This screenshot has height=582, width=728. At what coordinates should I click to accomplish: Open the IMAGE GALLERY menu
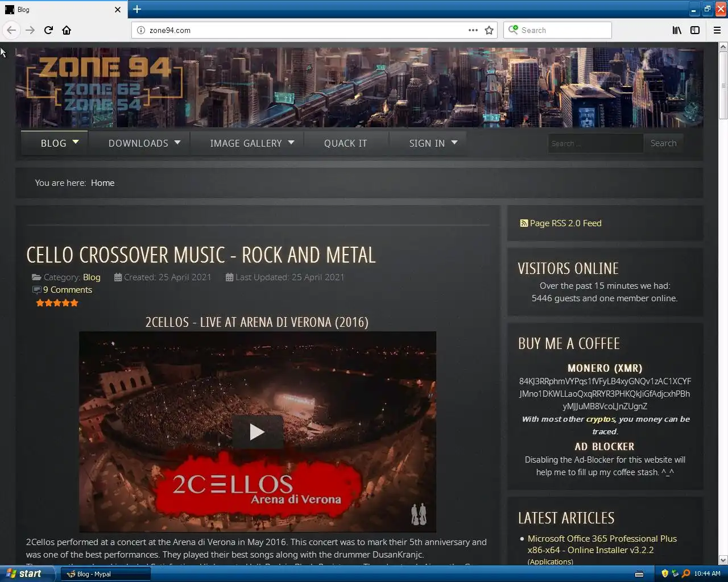(246, 143)
